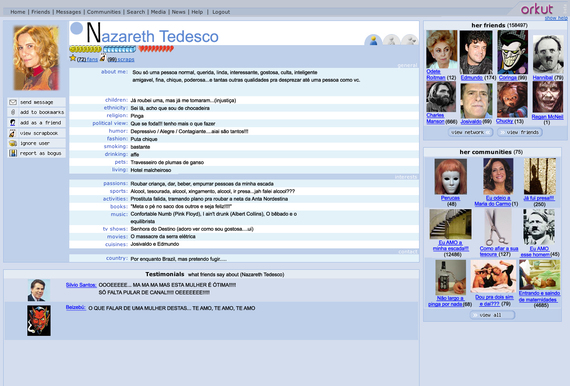Image resolution: width=570 pixels, height=386 pixels.
Task: Click the fans star icon
Action: coord(73,58)
